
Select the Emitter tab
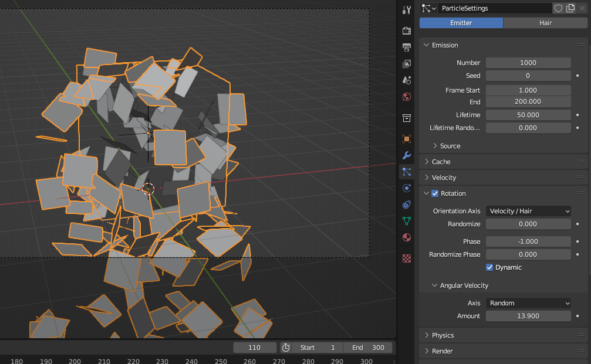[x=461, y=22]
